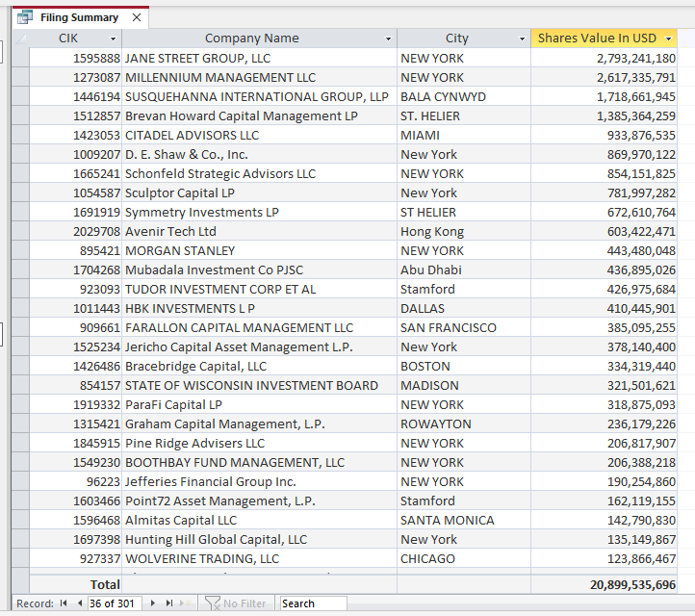
Task: Click city cell ROWAYTON
Action: [x=464, y=424]
